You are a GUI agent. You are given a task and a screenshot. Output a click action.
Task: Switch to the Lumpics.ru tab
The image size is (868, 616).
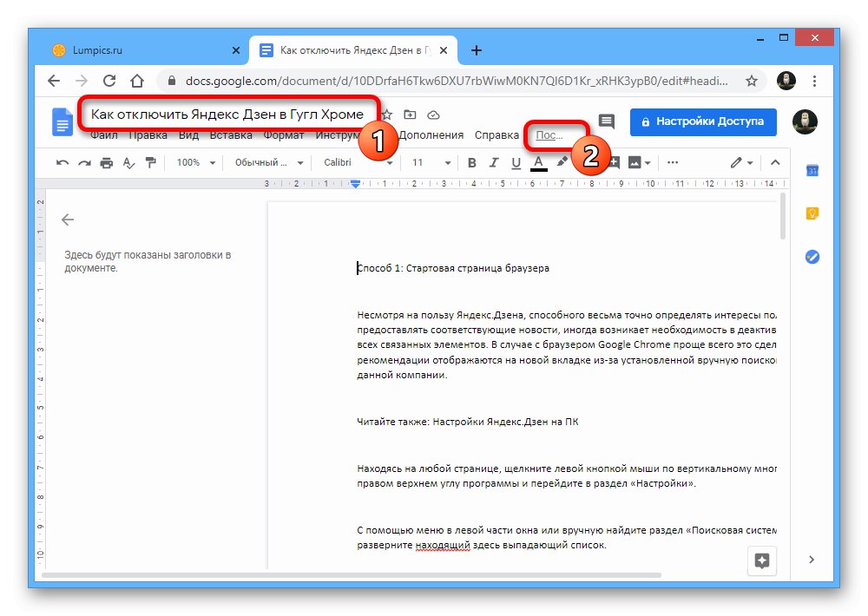click(138, 50)
